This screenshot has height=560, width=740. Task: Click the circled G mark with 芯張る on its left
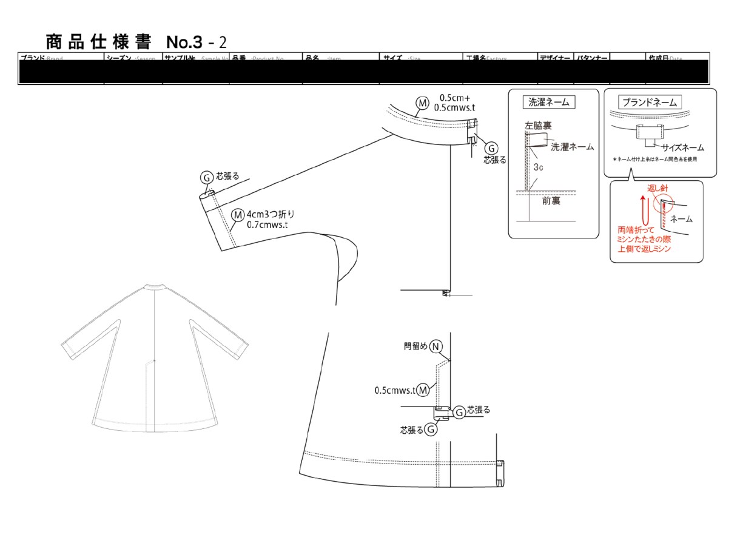[x=431, y=430]
